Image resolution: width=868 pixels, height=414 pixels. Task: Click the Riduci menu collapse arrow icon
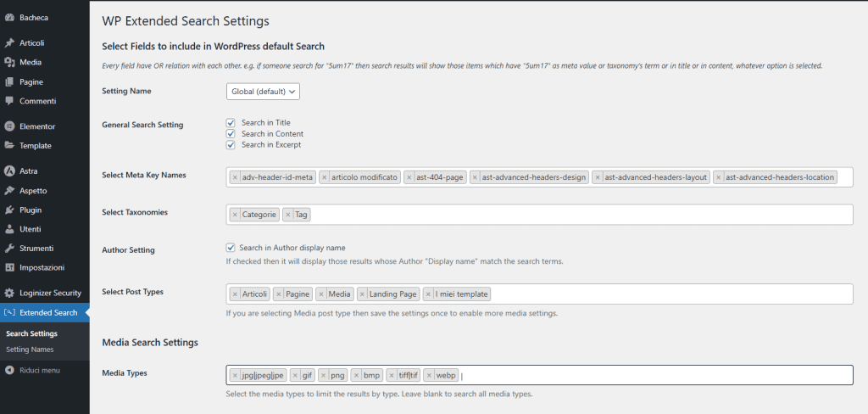(8, 370)
